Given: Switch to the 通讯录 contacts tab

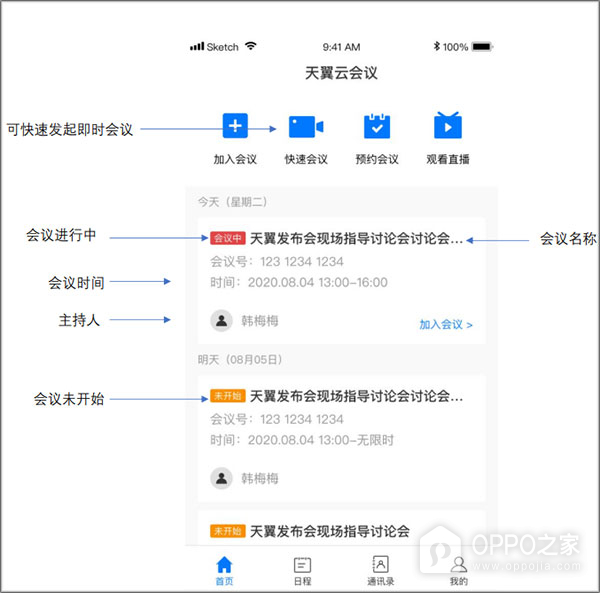Looking at the screenshot, I should pos(380,571).
